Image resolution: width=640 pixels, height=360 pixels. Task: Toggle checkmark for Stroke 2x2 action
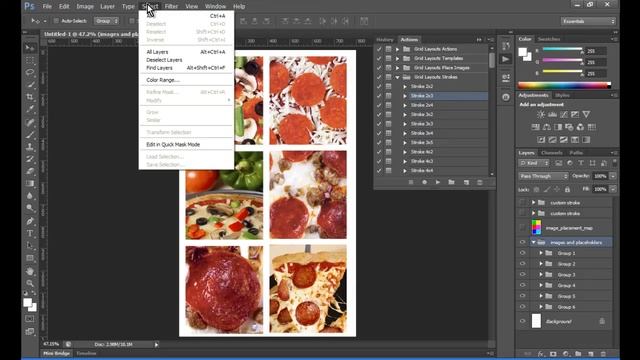[x=379, y=87]
